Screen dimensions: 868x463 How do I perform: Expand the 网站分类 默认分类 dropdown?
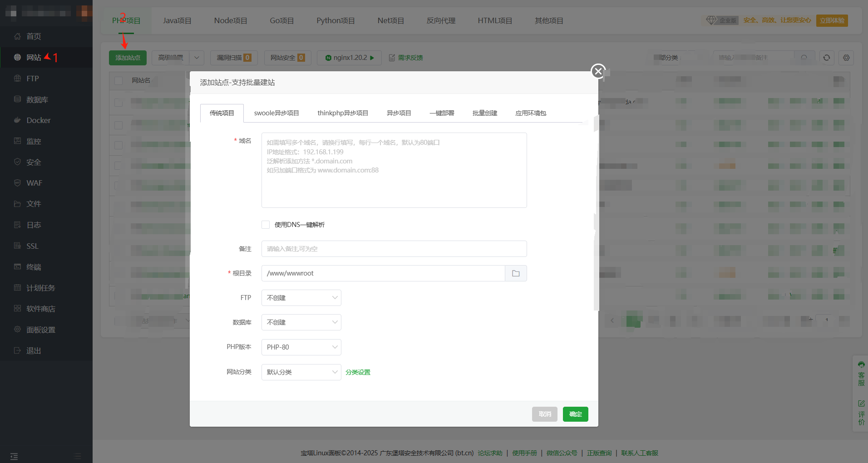point(301,372)
